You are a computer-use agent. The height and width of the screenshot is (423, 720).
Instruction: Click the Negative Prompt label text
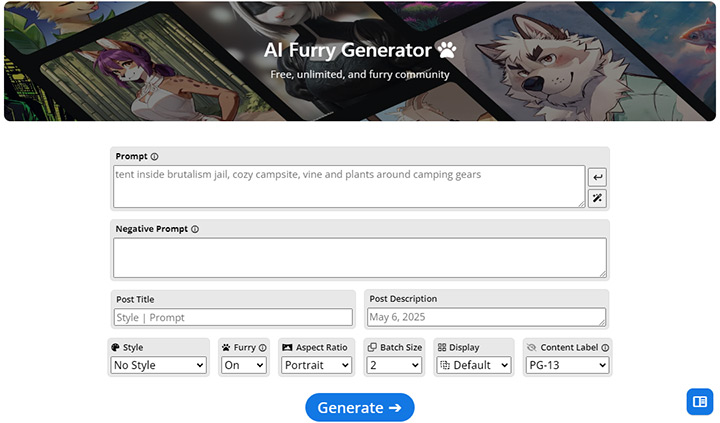pos(152,229)
